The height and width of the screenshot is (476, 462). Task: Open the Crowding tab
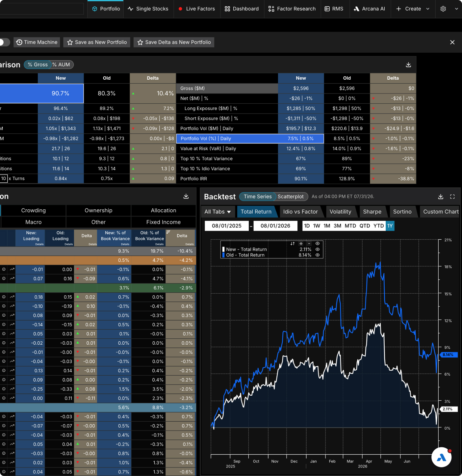click(x=34, y=210)
